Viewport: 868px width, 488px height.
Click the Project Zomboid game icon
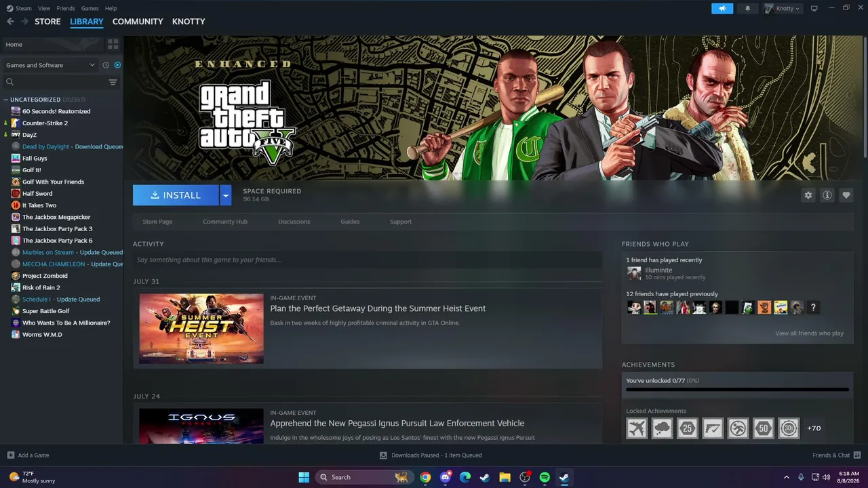click(x=16, y=276)
